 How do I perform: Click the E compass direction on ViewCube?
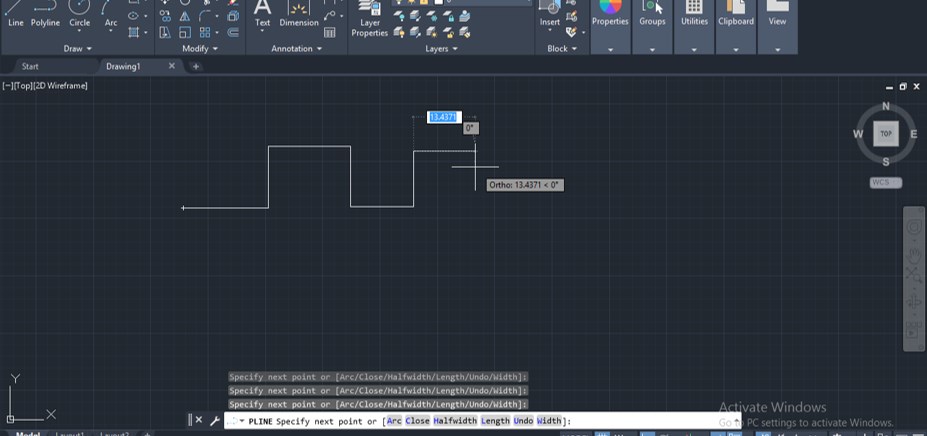(x=914, y=134)
